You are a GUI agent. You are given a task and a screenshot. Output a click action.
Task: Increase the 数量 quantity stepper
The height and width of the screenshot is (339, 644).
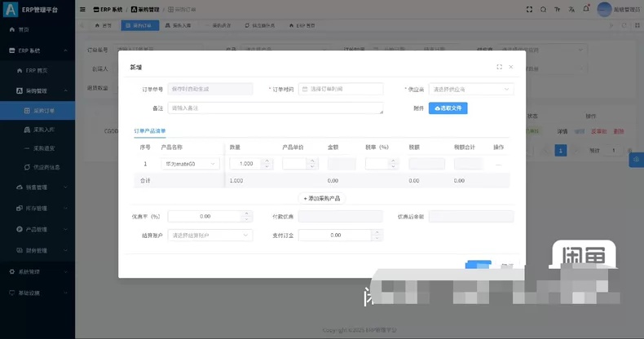267,161
